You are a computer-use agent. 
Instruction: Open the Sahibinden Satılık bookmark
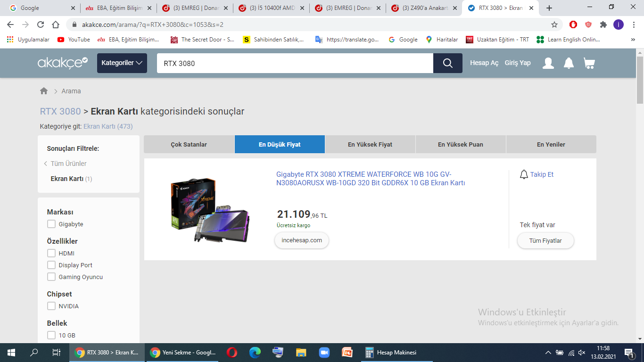point(273,40)
